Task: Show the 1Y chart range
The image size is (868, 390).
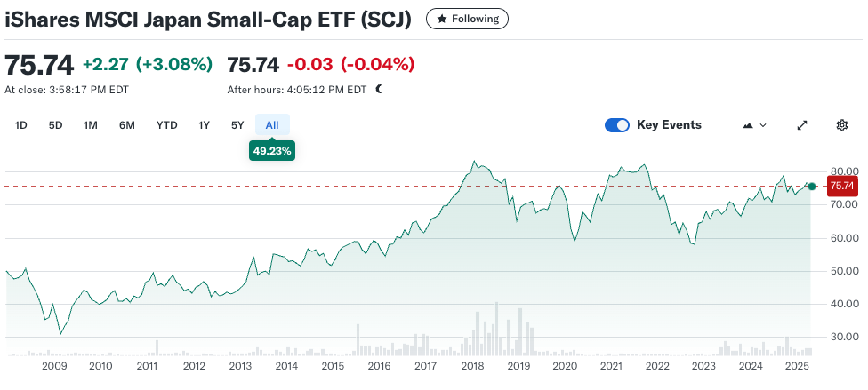Action: click(x=205, y=125)
